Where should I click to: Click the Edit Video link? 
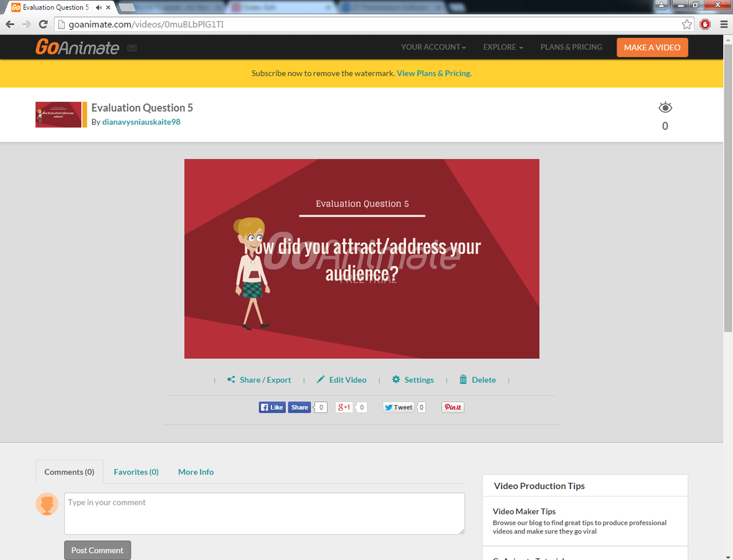pyautogui.click(x=348, y=380)
